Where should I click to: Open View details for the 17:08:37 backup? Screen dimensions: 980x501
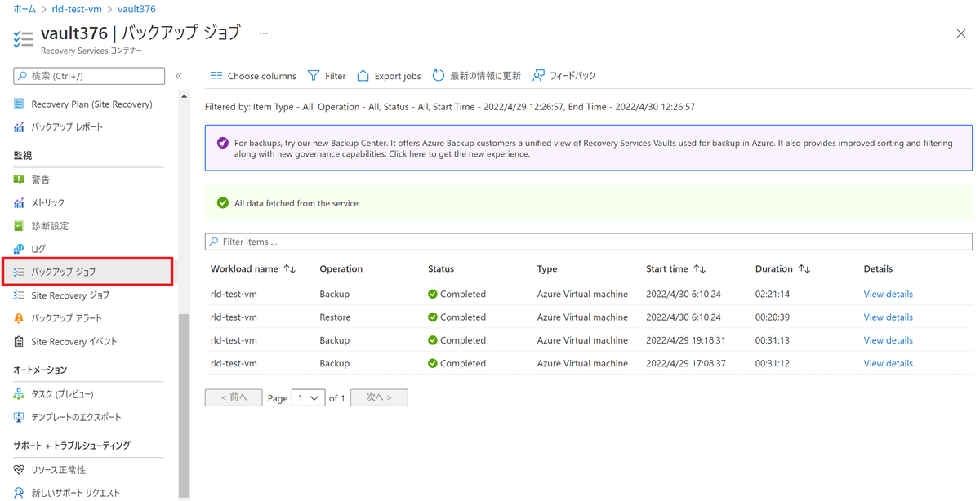(x=888, y=364)
